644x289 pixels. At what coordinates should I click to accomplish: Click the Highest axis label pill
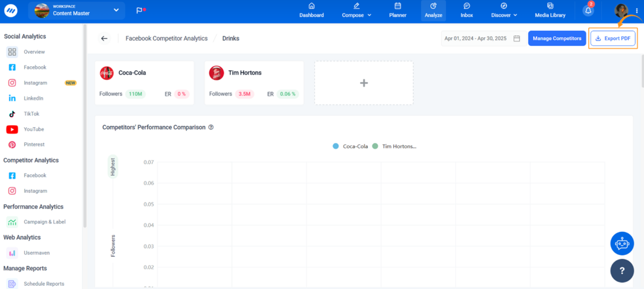[113, 166]
